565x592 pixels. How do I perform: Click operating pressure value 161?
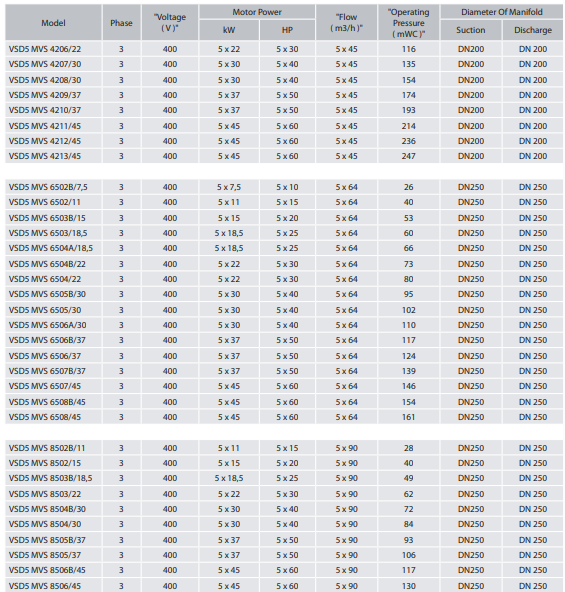(x=409, y=418)
